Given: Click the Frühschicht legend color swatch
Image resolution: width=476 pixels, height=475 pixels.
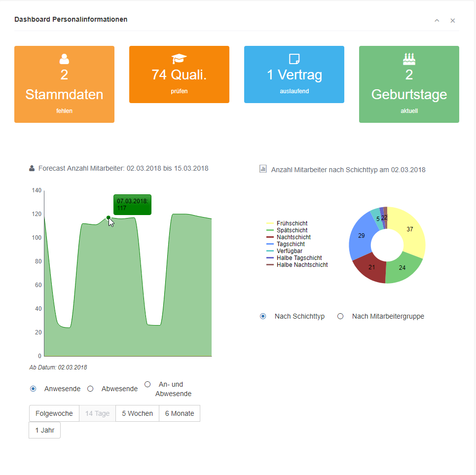Looking at the screenshot, I should tap(270, 223).
